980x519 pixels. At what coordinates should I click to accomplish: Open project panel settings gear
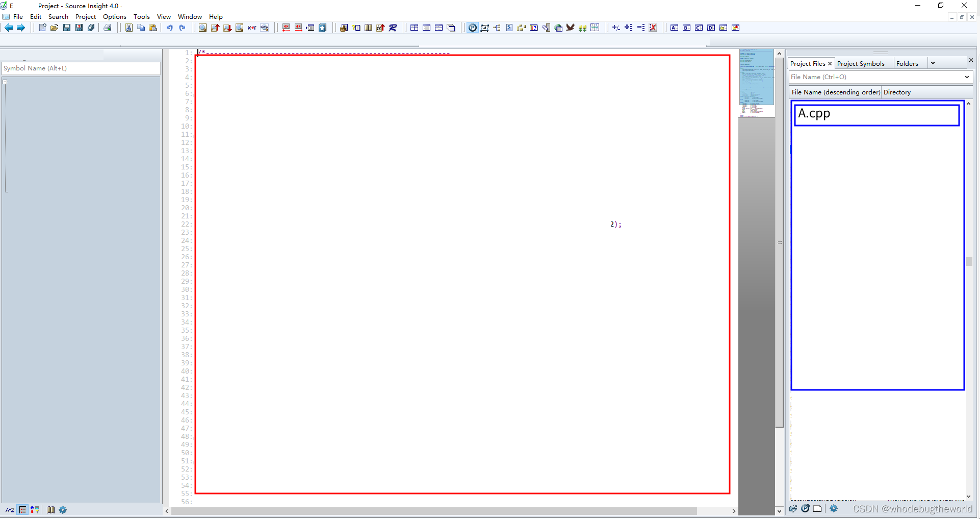click(834, 508)
